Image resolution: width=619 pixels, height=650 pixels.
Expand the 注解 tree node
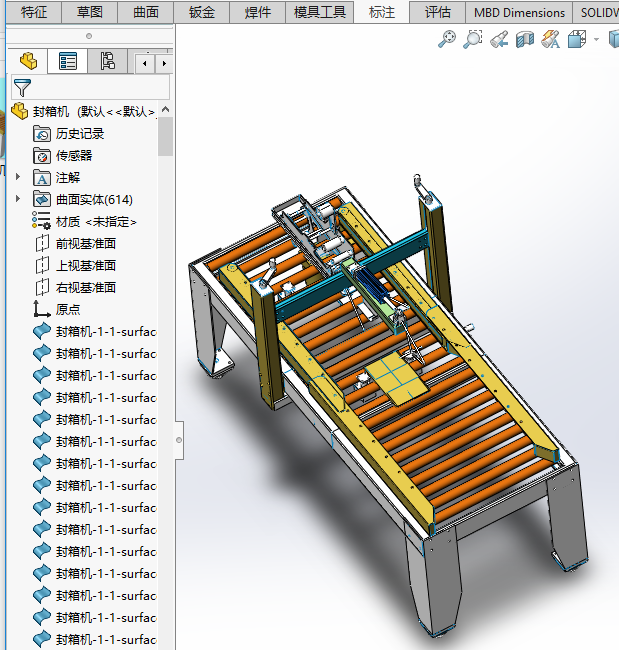coord(18,177)
